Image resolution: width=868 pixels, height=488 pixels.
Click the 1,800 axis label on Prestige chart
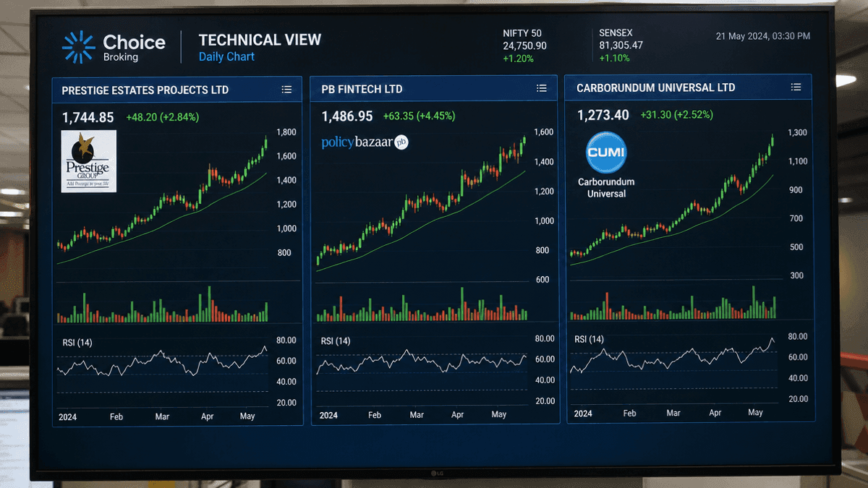click(x=286, y=132)
